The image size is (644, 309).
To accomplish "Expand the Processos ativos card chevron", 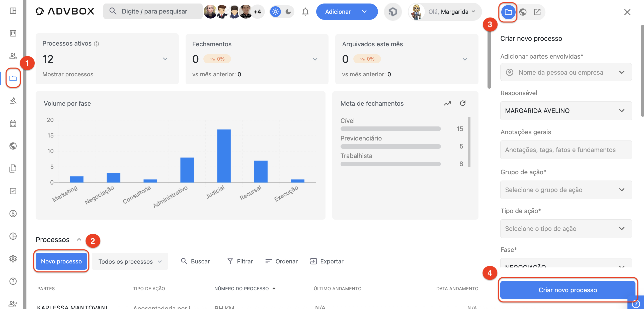I will click(165, 59).
